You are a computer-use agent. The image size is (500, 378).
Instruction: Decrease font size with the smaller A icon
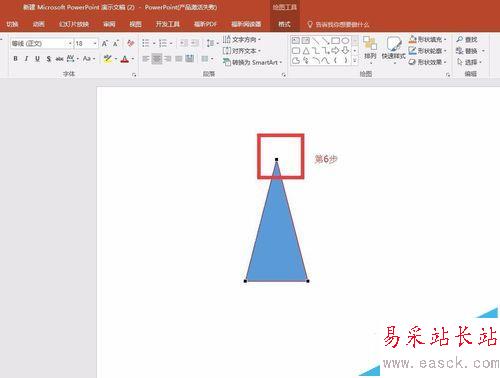(116, 43)
